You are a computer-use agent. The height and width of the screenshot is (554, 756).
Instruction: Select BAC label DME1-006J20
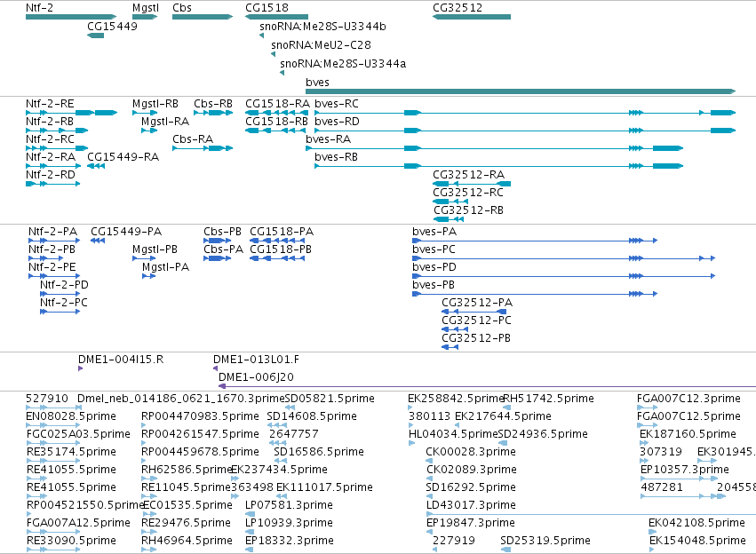point(256,377)
